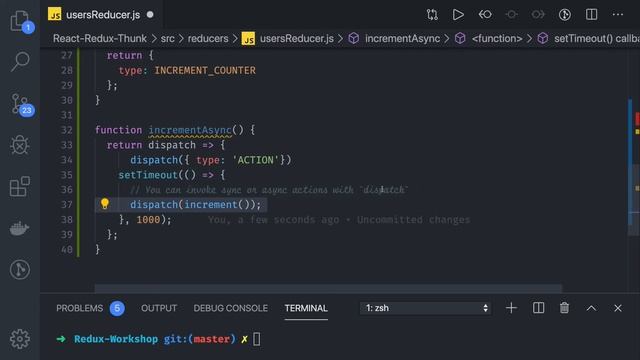This screenshot has height=360, width=640.
Task: Click the comment on line 36
Action: (x=269, y=190)
